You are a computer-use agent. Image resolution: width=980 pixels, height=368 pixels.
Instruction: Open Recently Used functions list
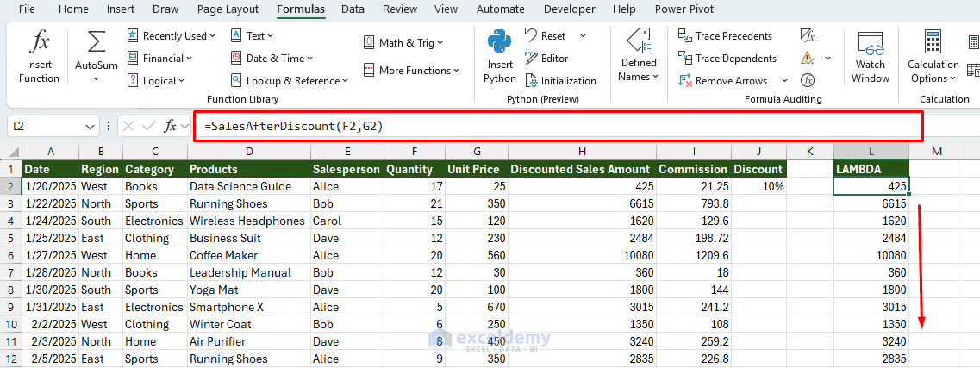[172, 36]
